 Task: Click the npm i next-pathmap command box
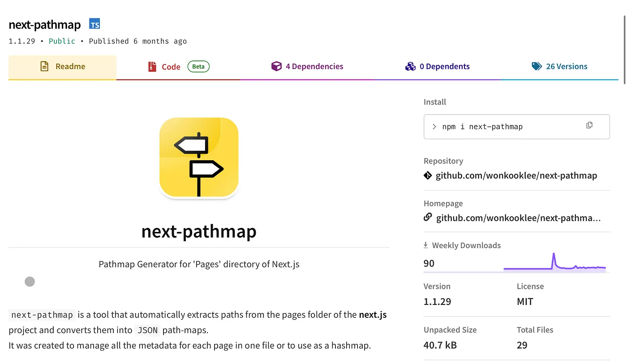tap(516, 127)
